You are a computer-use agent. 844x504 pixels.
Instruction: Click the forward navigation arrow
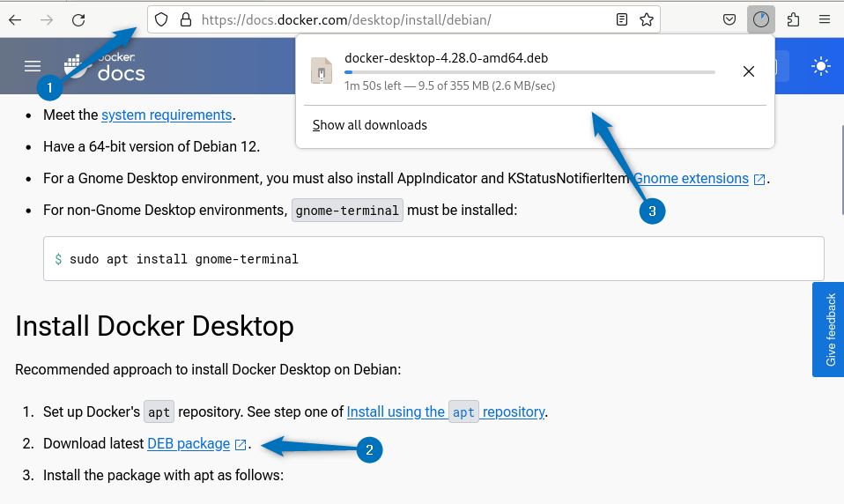click(47, 20)
